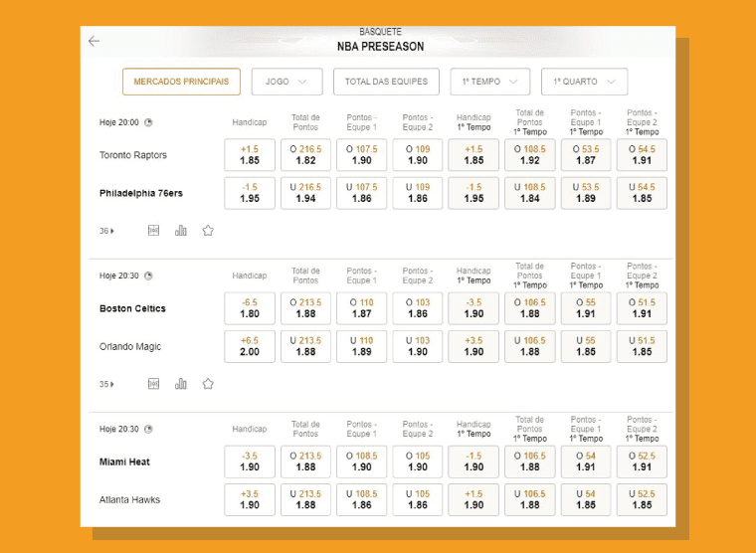Bet Over 216.5 total points at 1.82

(305, 155)
